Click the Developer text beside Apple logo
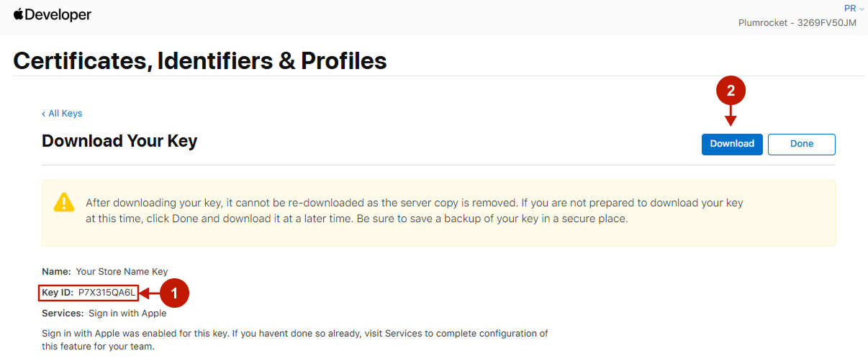 coord(58,15)
